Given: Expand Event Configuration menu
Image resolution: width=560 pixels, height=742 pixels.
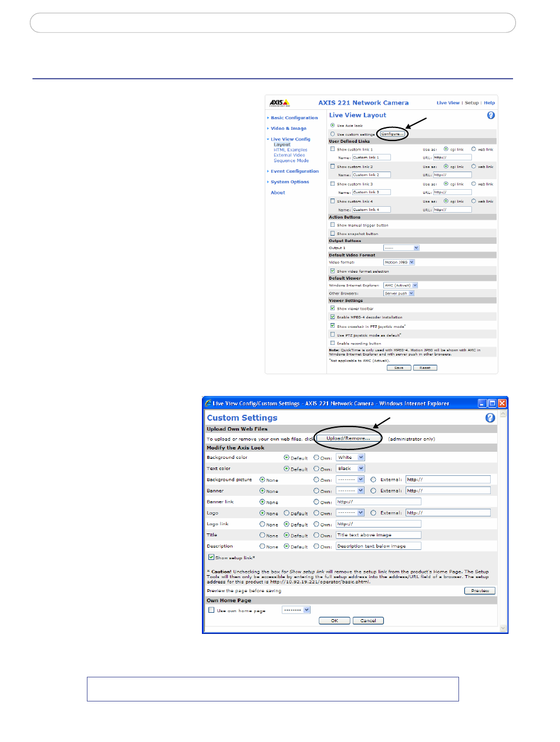Looking at the screenshot, I should [295, 172].
